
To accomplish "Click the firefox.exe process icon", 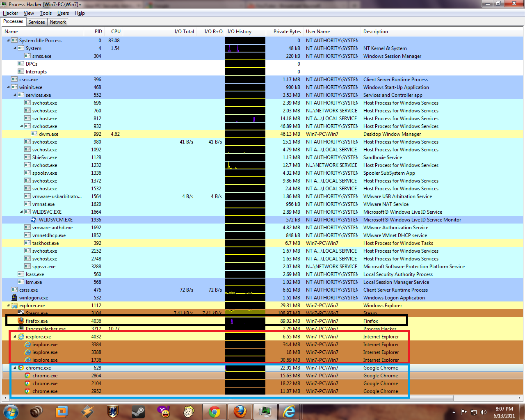I will (21, 321).
